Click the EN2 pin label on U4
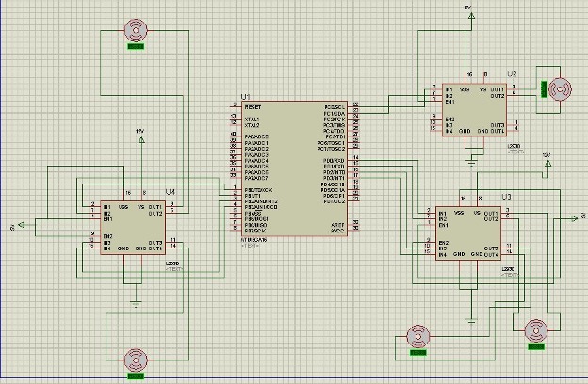 coord(108,236)
